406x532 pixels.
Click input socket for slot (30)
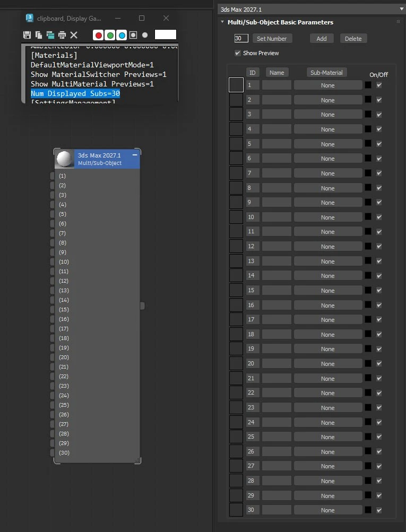53,452
